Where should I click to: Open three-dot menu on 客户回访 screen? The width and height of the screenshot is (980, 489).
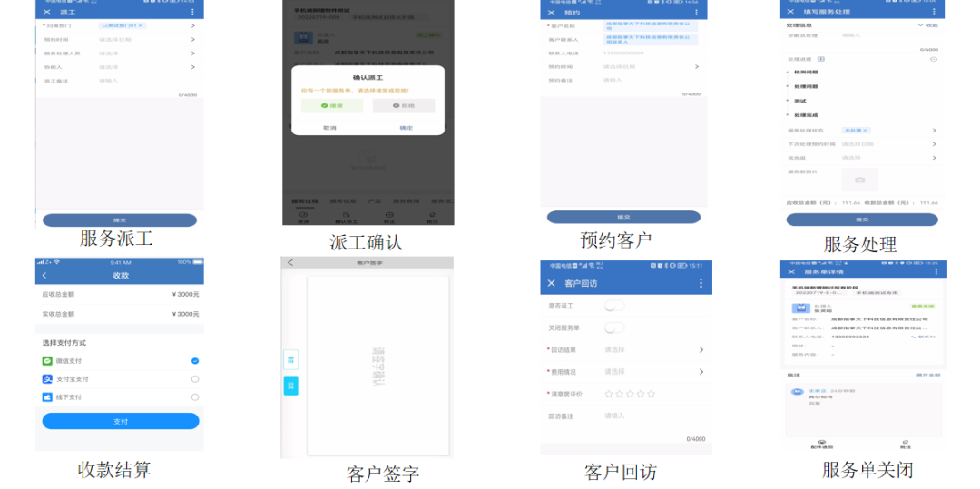pos(701,283)
